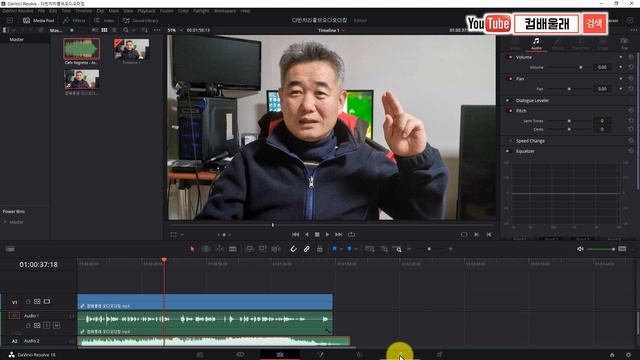Viewport: 640px width, 360px height.
Task: Toggle Linked Selection chain icon
Action: coord(307,249)
